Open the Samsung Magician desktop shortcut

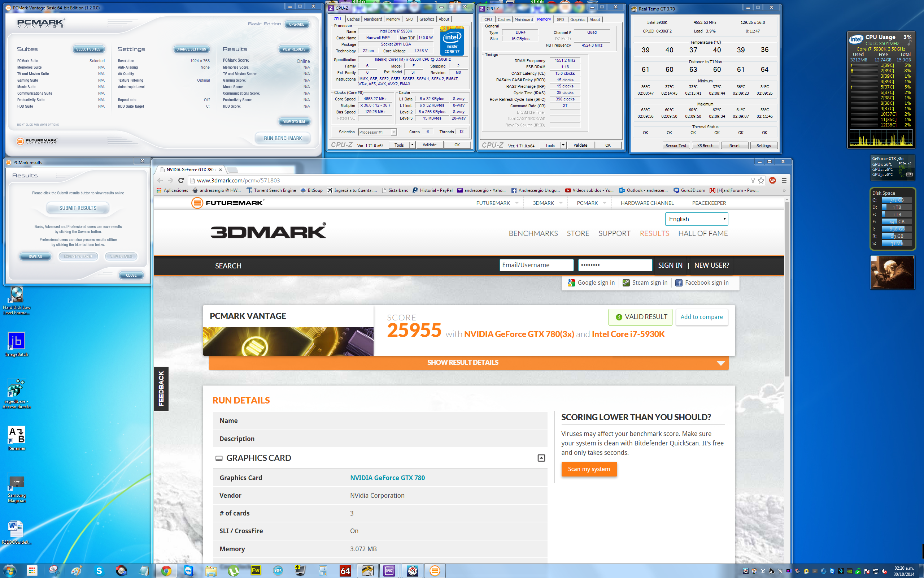(16, 489)
